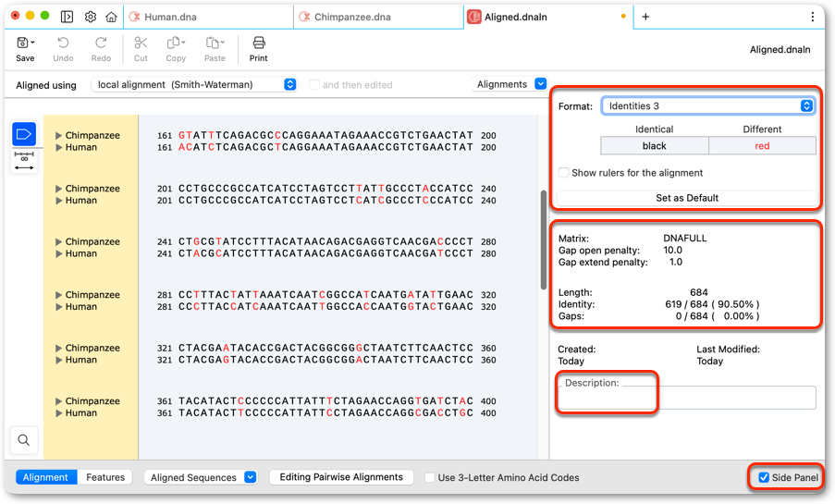This screenshot has width=835, height=504.
Task: Click into the Description text field
Action: [687, 398]
